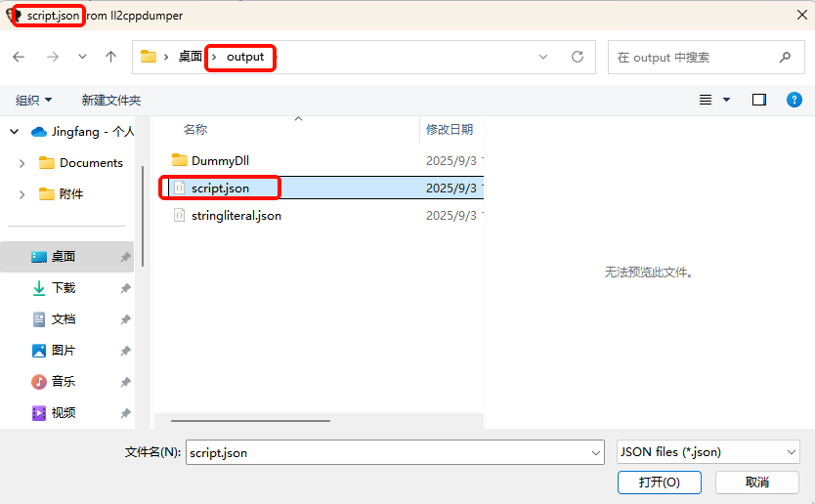This screenshot has height=504, width=815.
Task: Open the address bar history dropdown
Action: coord(543,57)
